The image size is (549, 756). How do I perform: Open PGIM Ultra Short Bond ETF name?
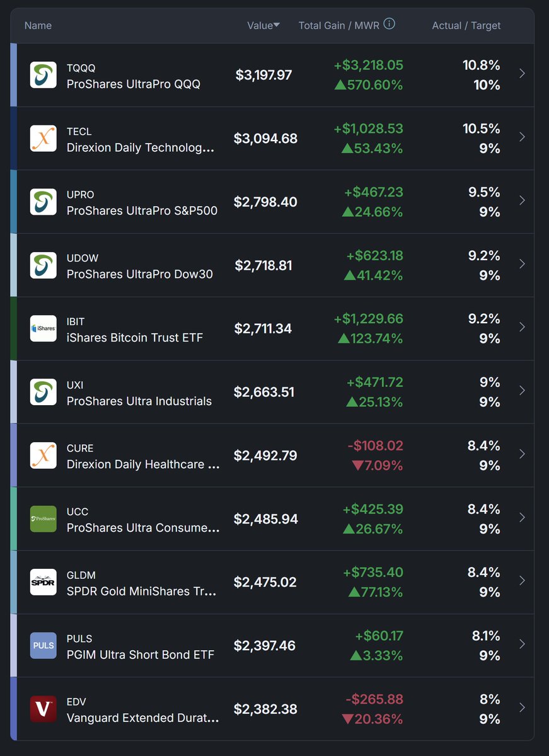pyautogui.click(x=141, y=655)
